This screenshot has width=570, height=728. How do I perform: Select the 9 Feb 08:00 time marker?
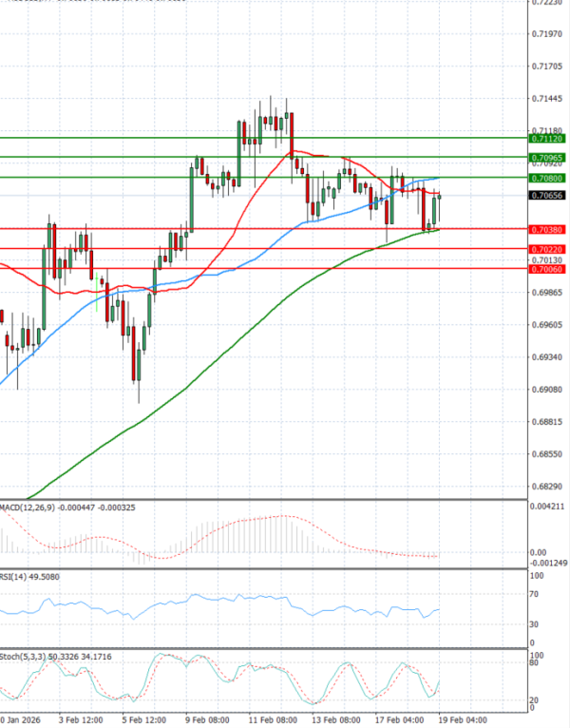click(206, 719)
